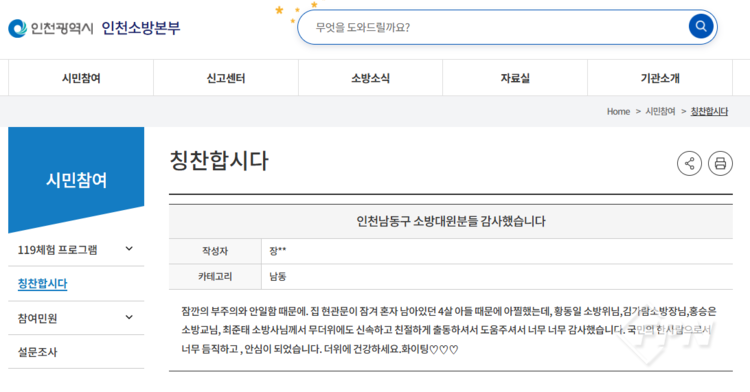Open 기관소개 in the top navigation
Screen dimensions: 750x392
click(660, 78)
